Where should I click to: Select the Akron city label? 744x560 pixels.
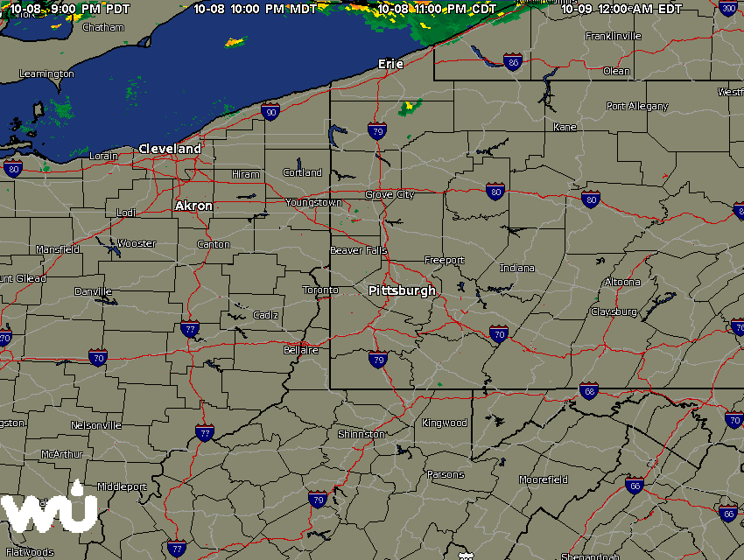[193, 206]
